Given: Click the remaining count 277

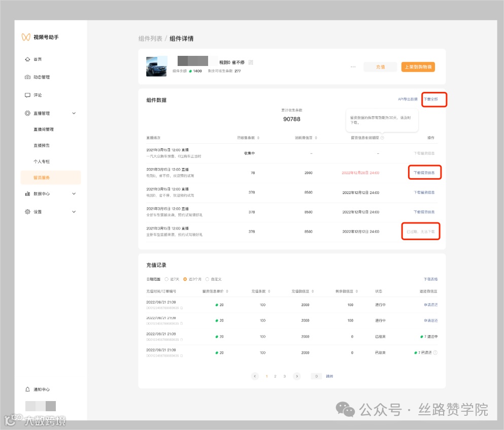Looking at the screenshot, I should 238,71.
